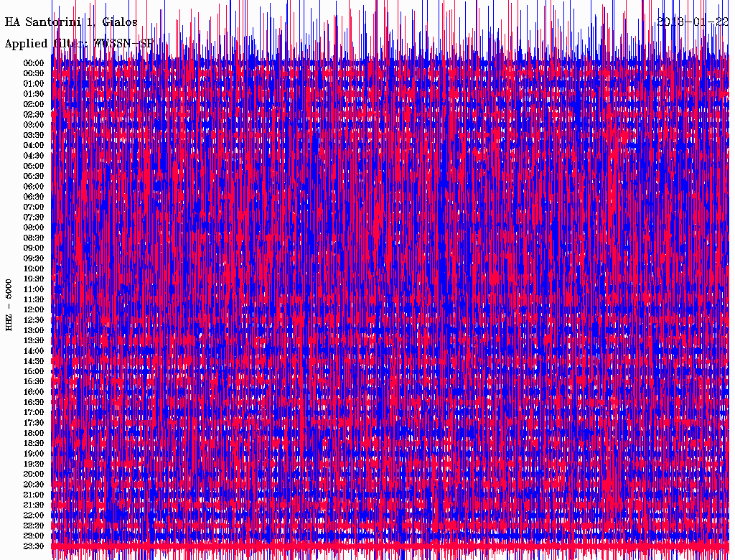The height and width of the screenshot is (560, 735).
Task: Select the 13:00 time label
Action: pyautogui.click(x=34, y=330)
